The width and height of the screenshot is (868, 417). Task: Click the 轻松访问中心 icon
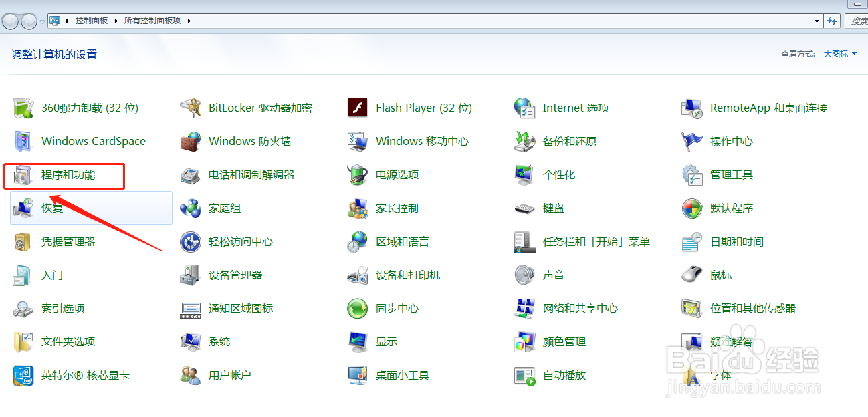click(191, 241)
